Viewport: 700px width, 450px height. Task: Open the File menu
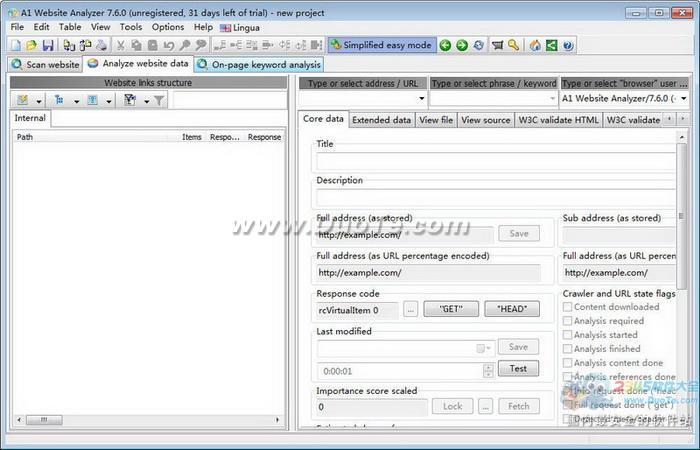pyautogui.click(x=17, y=27)
